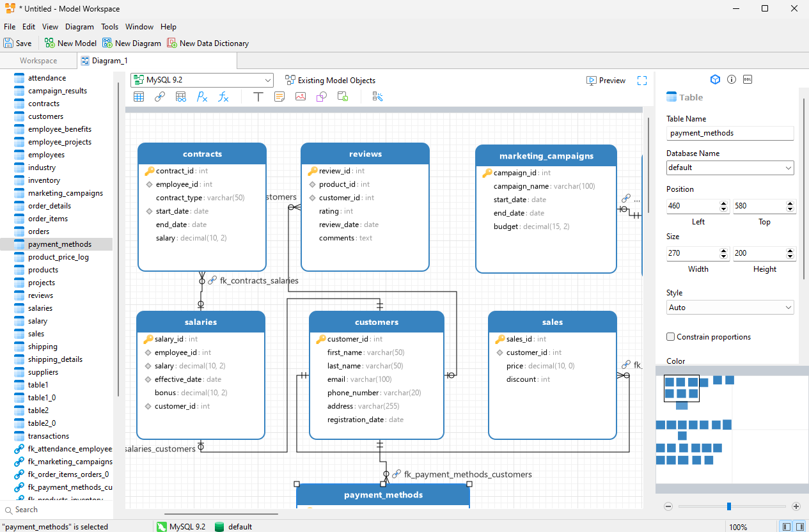The width and height of the screenshot is (809, 532).
Task: Toggle full screen diagram view
Action: click(x=642, y=81)
